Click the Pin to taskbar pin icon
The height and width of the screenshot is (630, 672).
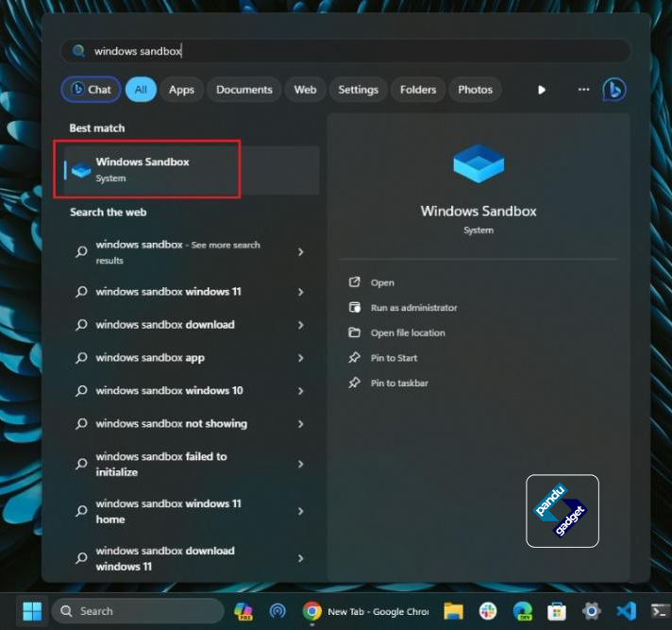tap(355, 383)
